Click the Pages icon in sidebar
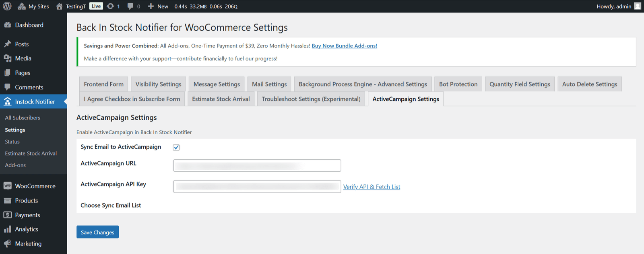The height and width of the screenshot is (254, 644). (x=8, y=73)
